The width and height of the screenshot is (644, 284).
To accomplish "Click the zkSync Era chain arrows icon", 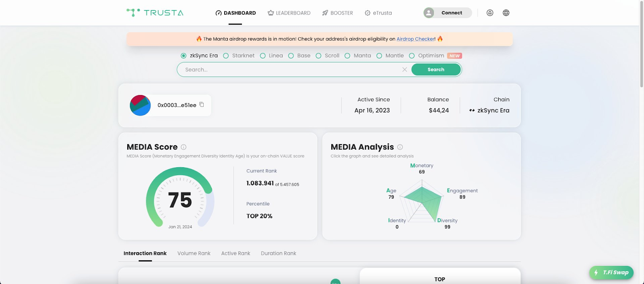I will tap(472, 110).
